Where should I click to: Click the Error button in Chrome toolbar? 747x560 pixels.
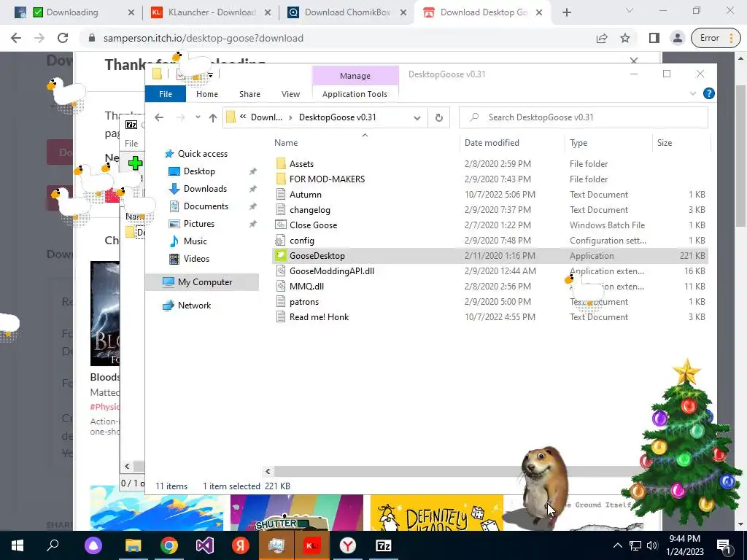pyautogui.click(x=715, y=38)
